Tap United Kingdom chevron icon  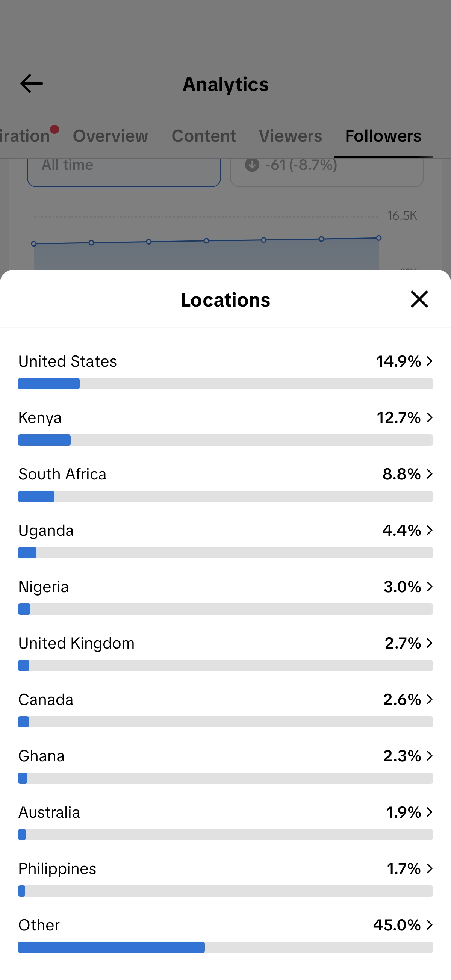coord(430,643)
